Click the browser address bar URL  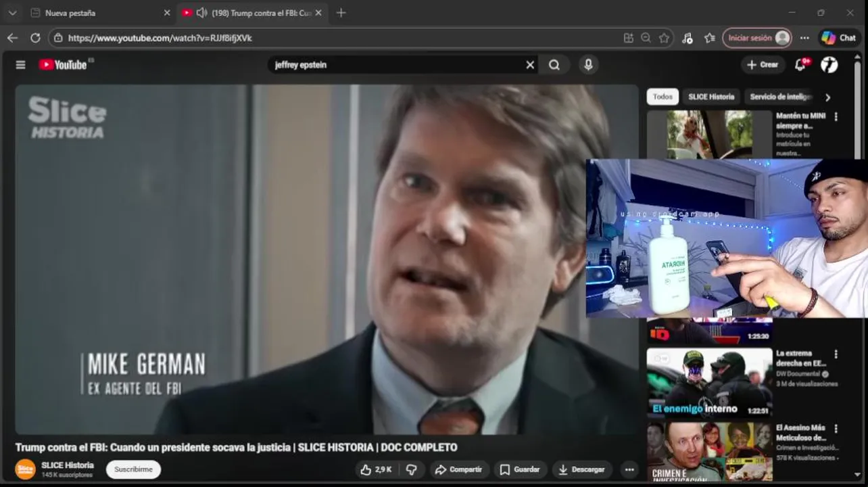(160, 38)
